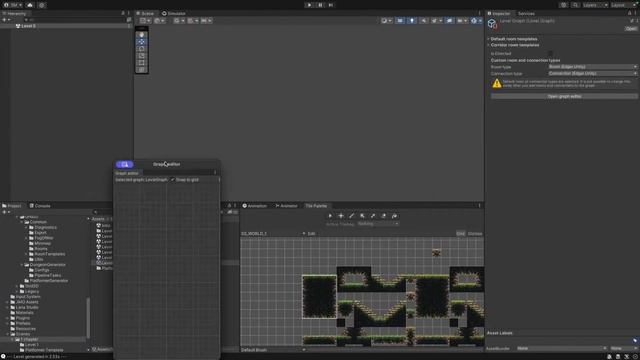
Task: Click the Play button in the top toolbar
Action: pyautogui.click(x=309, y=5)
